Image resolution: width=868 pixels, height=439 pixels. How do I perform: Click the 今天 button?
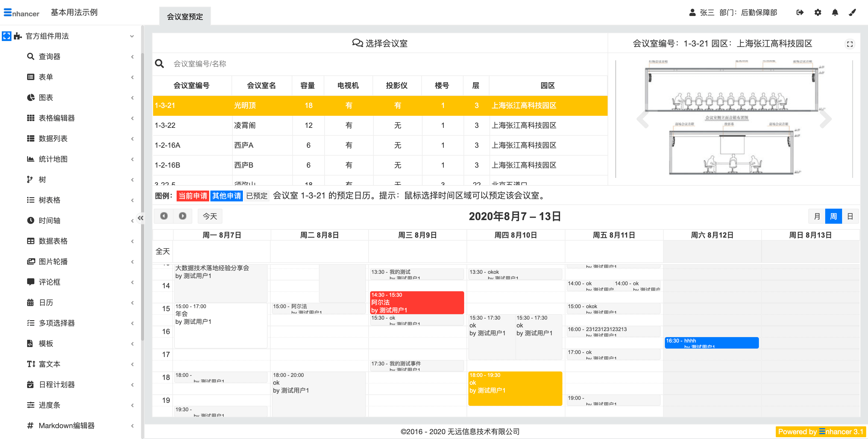pyautogui.click(x=209, y=216)
